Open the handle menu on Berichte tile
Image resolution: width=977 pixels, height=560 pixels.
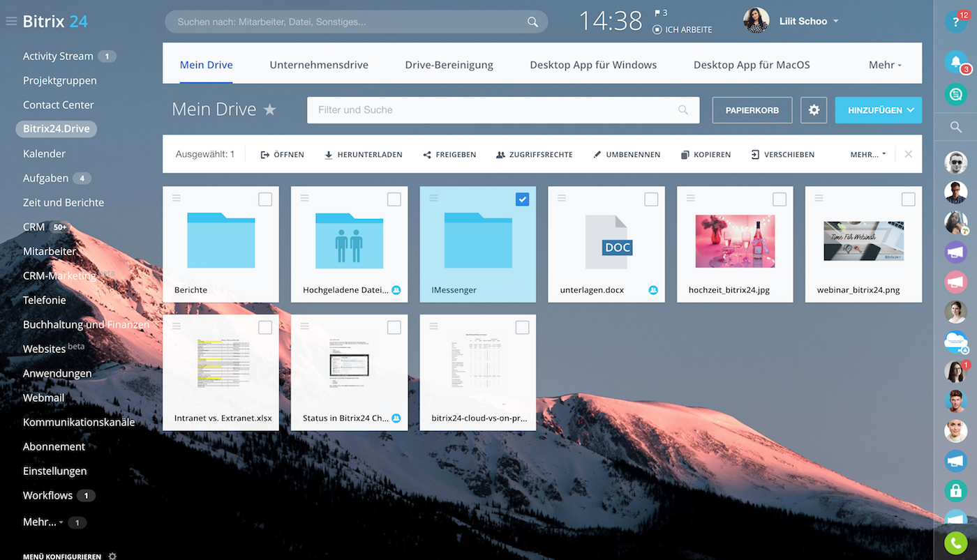177,199
